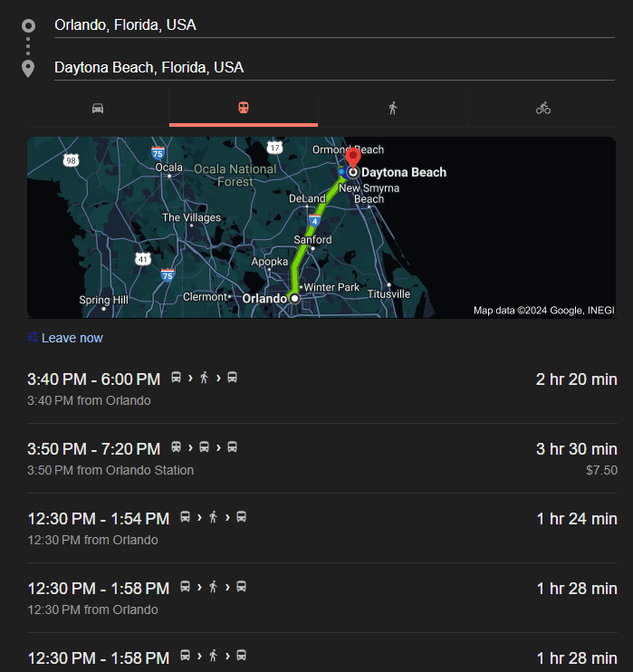Edit the Orlando, Florida origin field
The image size is (633, 672).
[333, 25]
